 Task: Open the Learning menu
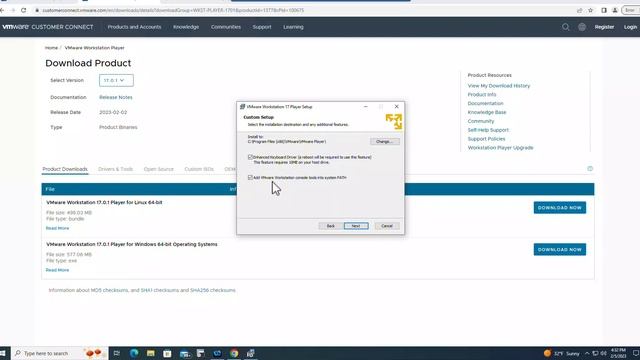(x=293, y=27)
